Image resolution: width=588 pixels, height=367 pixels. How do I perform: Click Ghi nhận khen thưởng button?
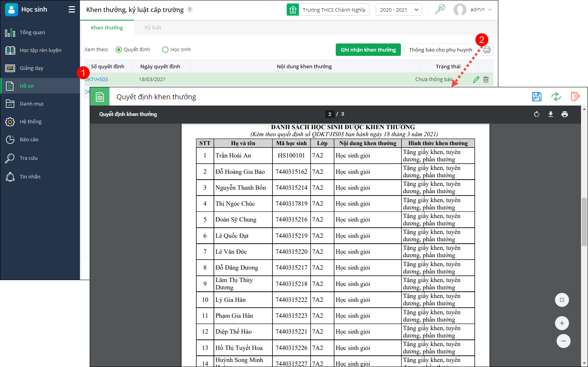coord(368,50)
